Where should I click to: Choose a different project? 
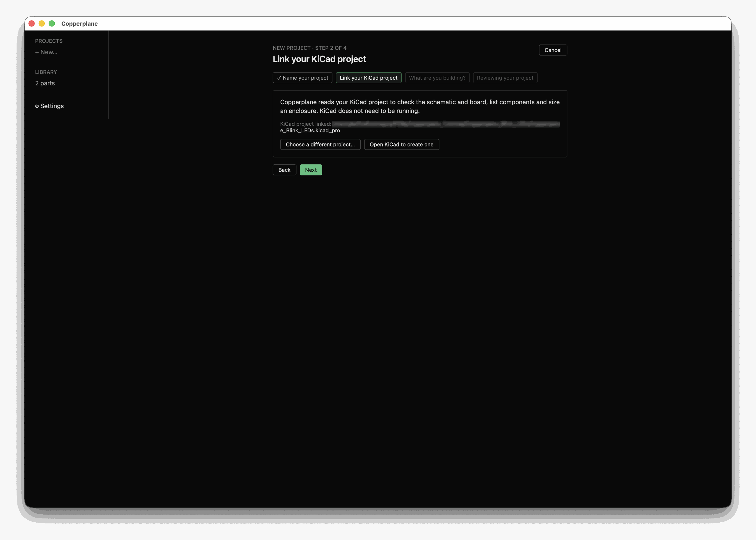320,144
